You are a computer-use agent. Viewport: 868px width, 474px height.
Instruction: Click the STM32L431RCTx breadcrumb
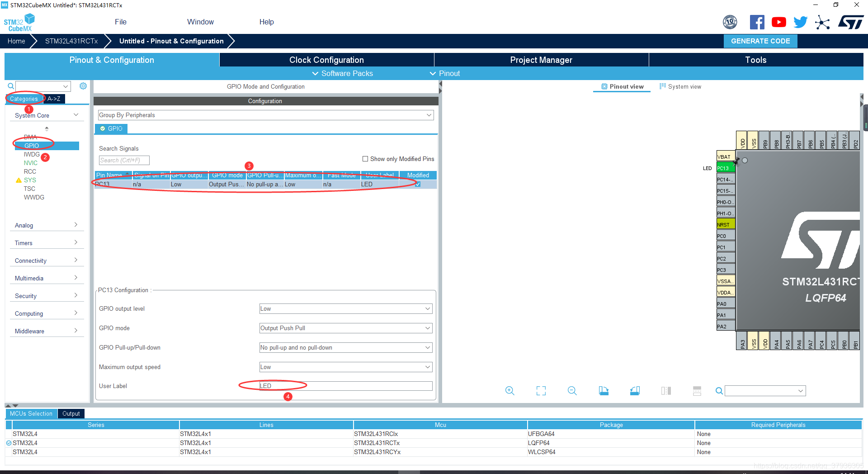coord(71,41)
